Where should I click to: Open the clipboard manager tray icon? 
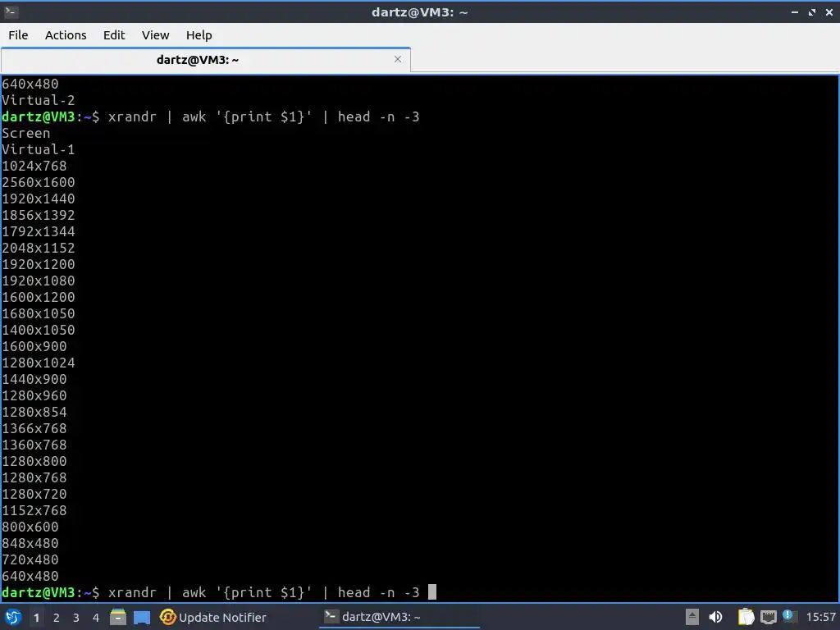click(x=746, y=617)
